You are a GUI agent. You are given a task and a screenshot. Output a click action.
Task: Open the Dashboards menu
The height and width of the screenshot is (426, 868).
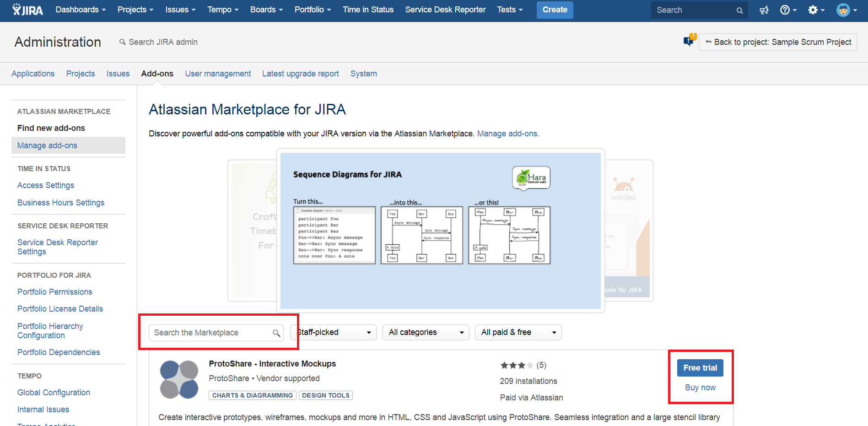pos(81,10)
